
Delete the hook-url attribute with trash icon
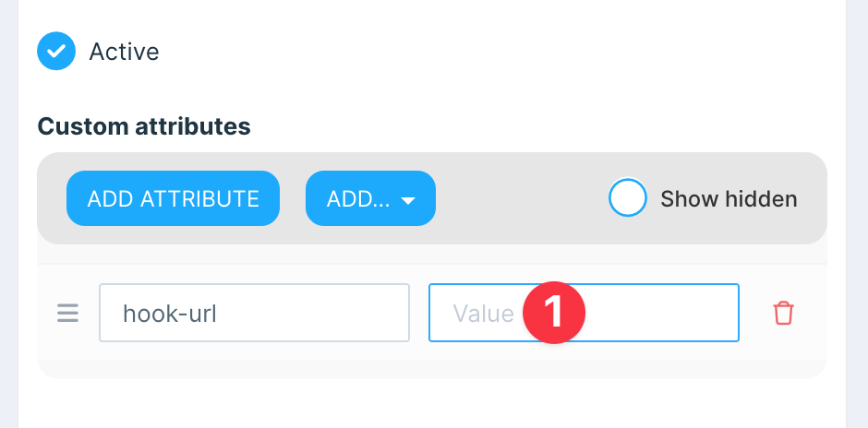(x=783, y=314)
